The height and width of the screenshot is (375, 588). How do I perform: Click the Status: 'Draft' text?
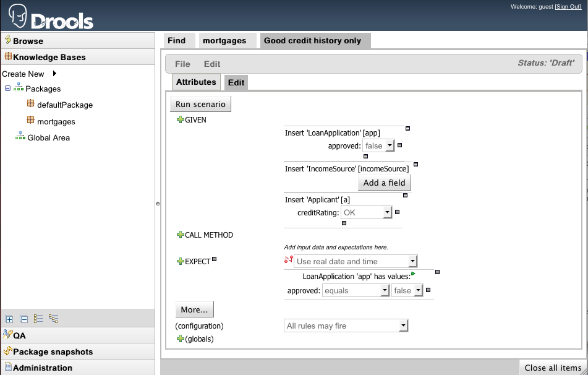(x=546, y=62)
